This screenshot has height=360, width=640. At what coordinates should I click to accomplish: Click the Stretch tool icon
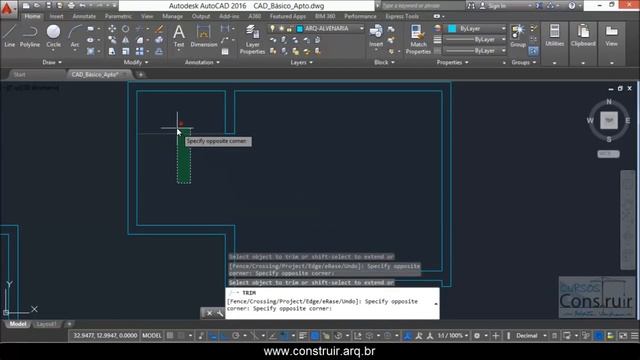[x=112, y=51]
